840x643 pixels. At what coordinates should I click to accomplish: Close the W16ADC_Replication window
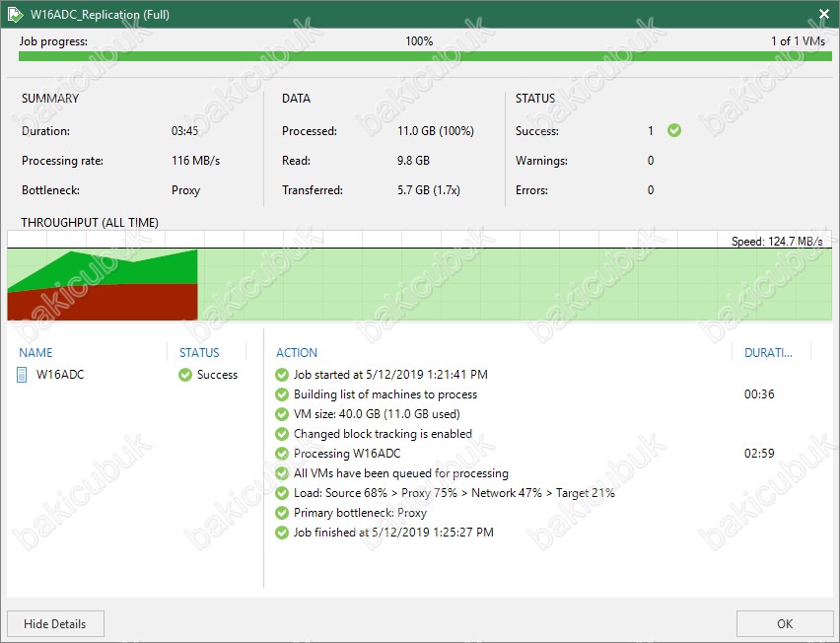(824, 14)
